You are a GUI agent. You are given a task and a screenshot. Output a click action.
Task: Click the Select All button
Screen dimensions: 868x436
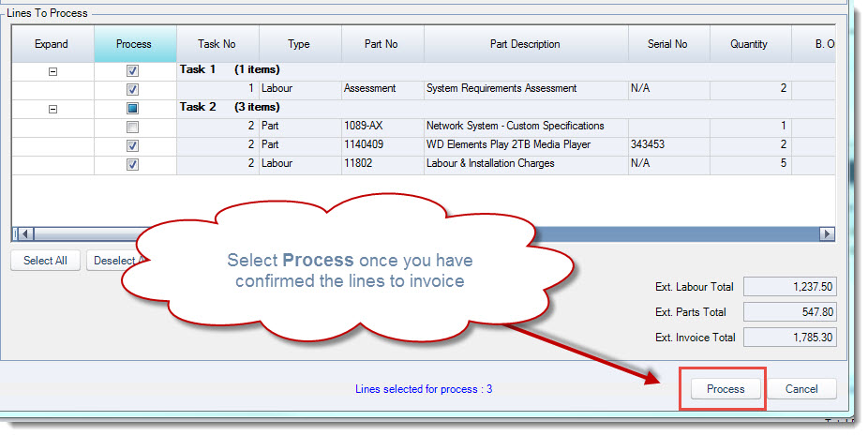[45, 261]
